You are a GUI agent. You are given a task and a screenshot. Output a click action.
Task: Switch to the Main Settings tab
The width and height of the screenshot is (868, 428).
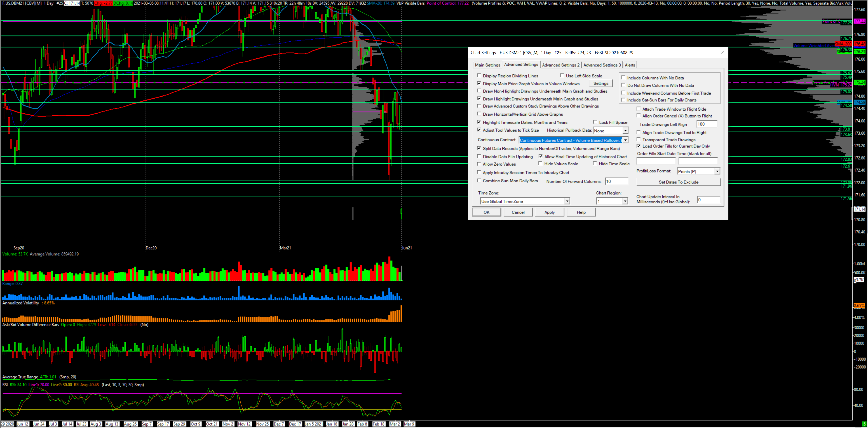point(487,65)
